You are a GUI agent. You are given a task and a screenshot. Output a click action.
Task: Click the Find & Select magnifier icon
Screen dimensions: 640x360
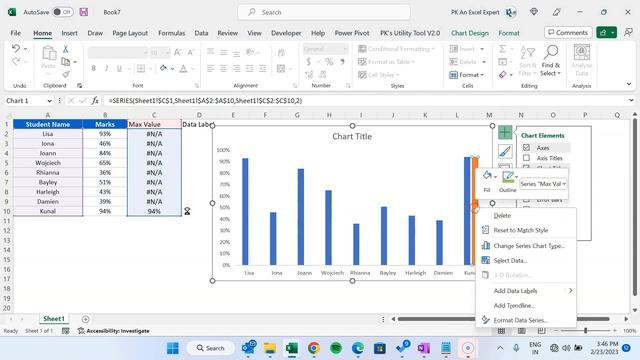coord(551,52)
